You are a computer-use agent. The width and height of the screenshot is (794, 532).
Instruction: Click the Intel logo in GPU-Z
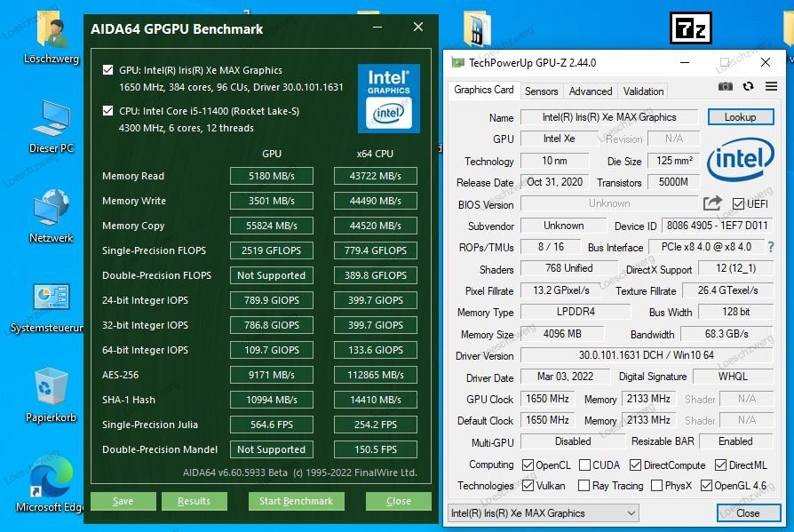click(741, 160)
